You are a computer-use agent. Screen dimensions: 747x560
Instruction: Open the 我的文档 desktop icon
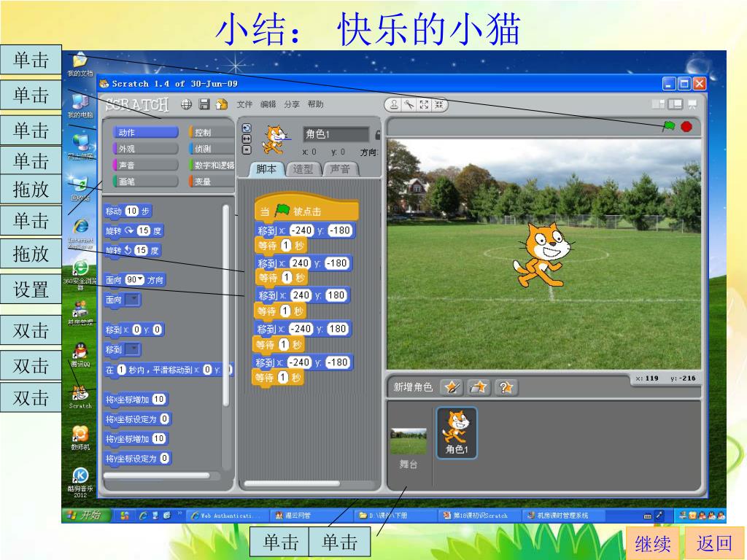coord(80,64)
